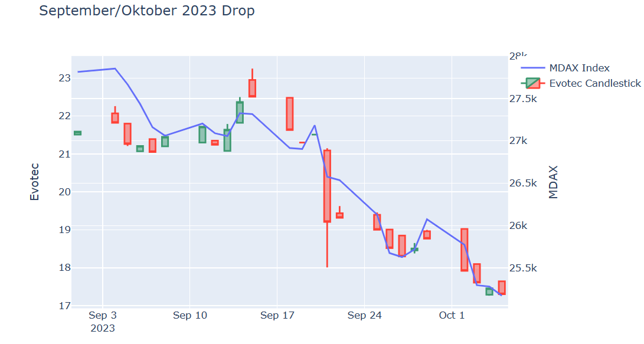The width and height of the screenshot is (644, 344).
Task: Click the '20' tick on Evotec axis
Action: 64,192
